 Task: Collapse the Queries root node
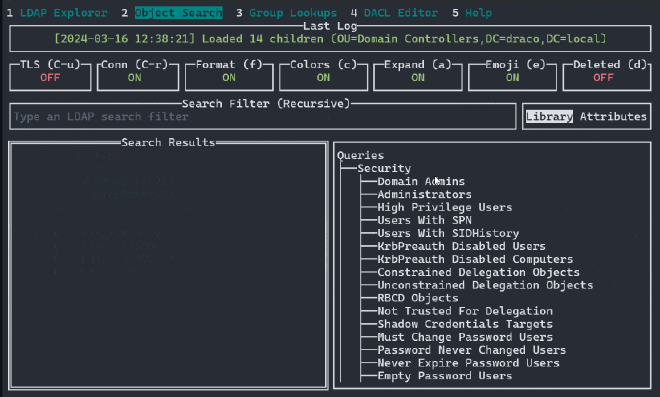click(360, 155)
